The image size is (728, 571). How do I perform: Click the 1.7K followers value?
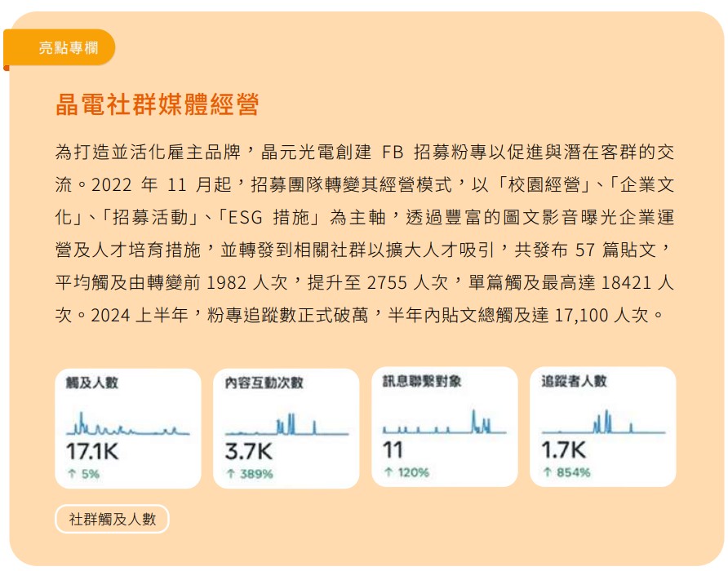tap(564, 450)
